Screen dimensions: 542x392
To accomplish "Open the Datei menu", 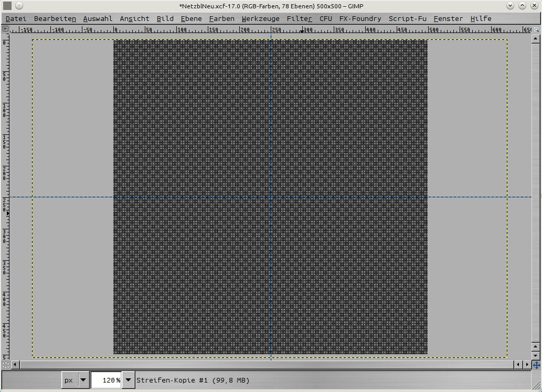I will [16, 18].
